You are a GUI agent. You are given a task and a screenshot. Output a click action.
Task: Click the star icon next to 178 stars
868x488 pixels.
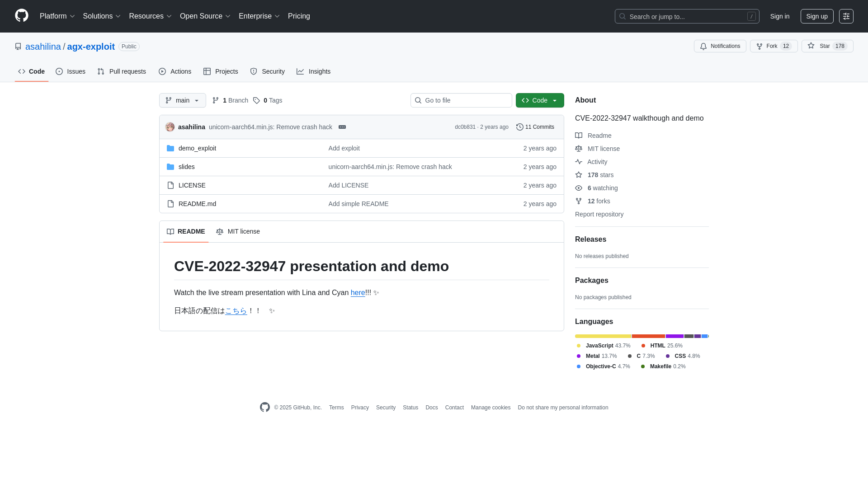click(x=579, y=175)
